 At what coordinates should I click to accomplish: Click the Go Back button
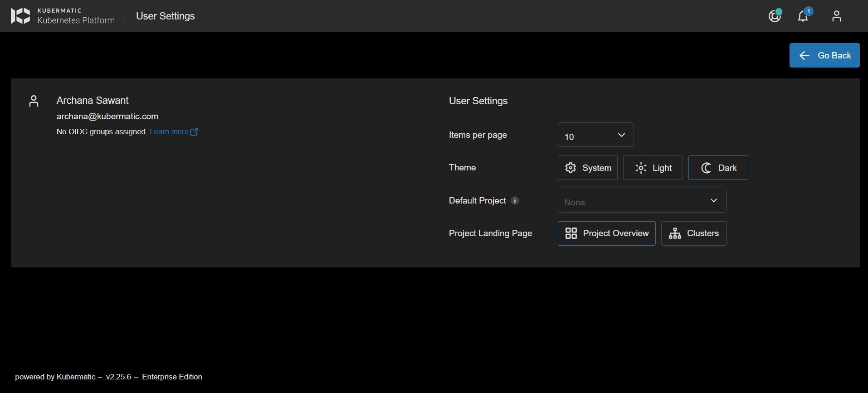(824, 55)
